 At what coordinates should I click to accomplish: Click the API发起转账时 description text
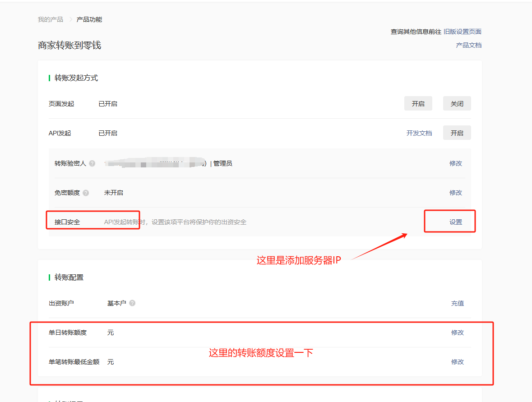point(175,222)
